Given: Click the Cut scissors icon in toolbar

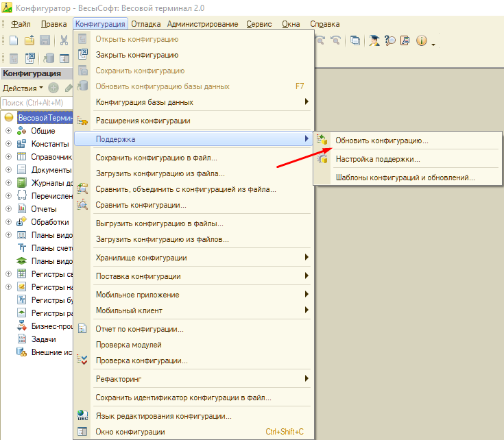Looking at the screenshot, I should coord(64,40).
